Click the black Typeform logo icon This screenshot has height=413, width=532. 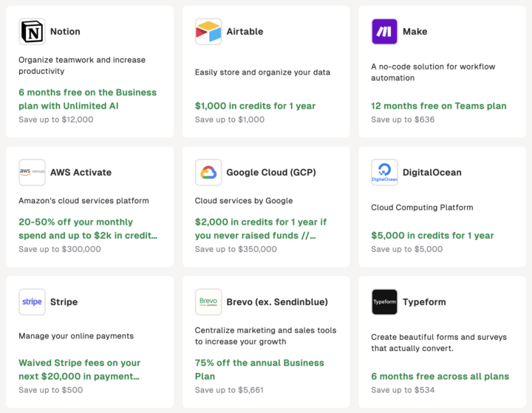384,302
